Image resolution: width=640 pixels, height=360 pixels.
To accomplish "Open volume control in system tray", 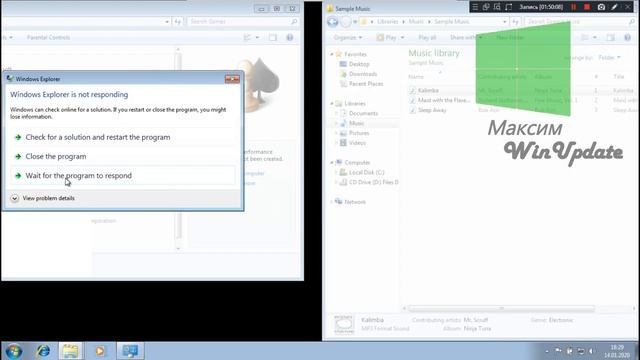I will 591,351.
